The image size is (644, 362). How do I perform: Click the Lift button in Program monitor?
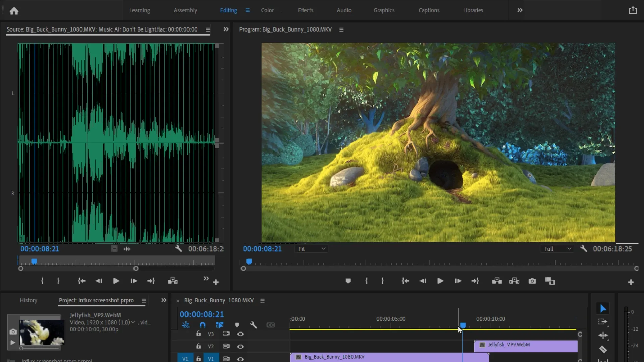click(497, 281)
